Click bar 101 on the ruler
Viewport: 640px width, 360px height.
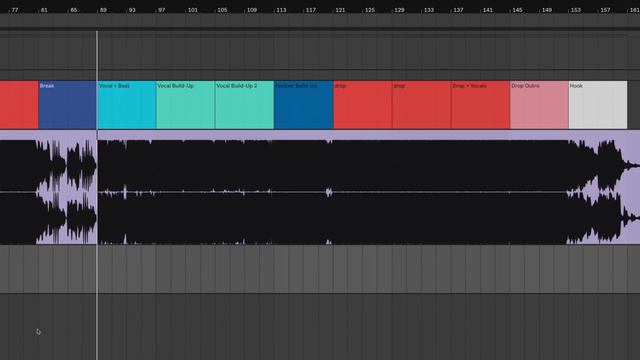tap(193, 10)
